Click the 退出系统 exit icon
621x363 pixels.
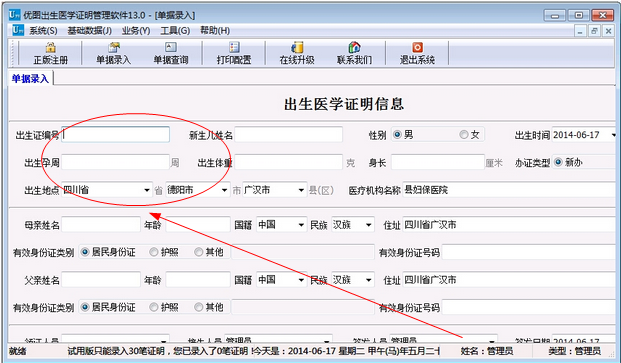click(x=417, y=48)
